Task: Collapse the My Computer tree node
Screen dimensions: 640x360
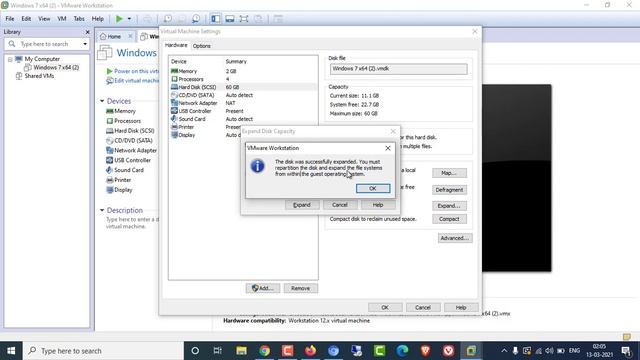Action: pos(10,60)
